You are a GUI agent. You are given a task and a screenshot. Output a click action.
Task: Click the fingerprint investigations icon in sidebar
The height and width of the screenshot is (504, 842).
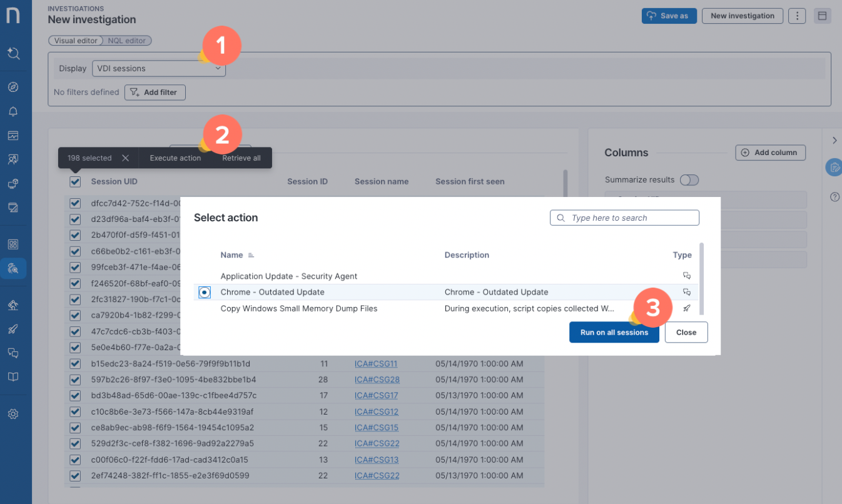click(13, 268)
